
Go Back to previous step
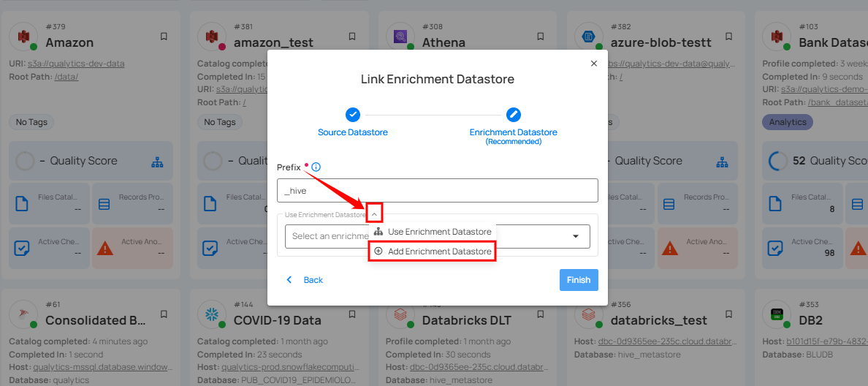pos(305,280)
